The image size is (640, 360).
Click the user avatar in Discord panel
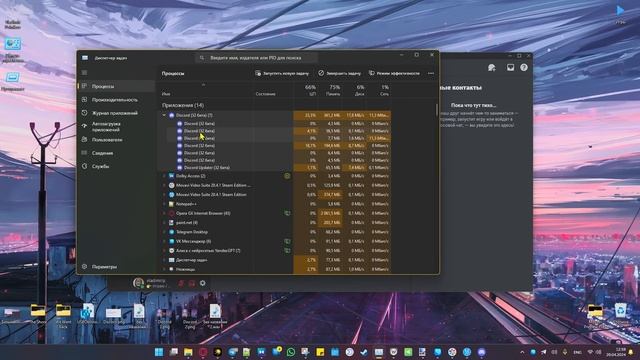point(138,282)
